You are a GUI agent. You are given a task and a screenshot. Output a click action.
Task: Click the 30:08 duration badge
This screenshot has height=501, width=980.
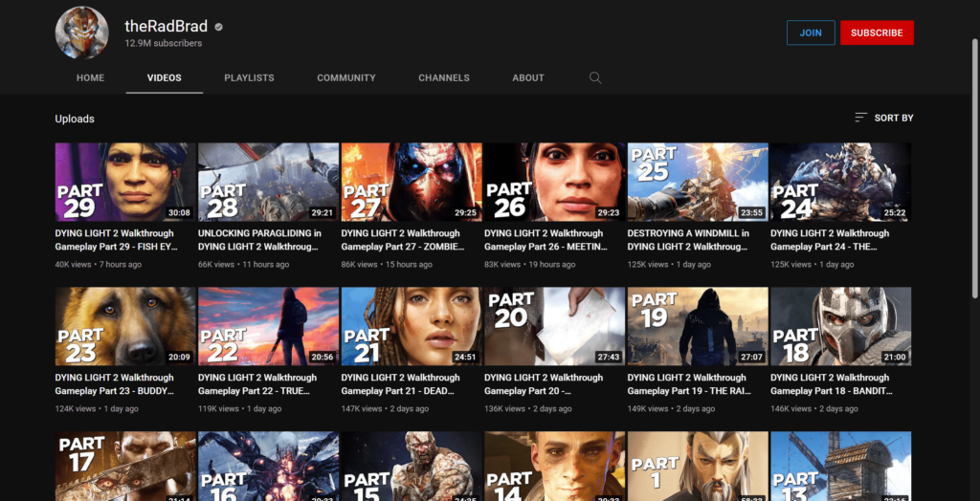point(179,212)
